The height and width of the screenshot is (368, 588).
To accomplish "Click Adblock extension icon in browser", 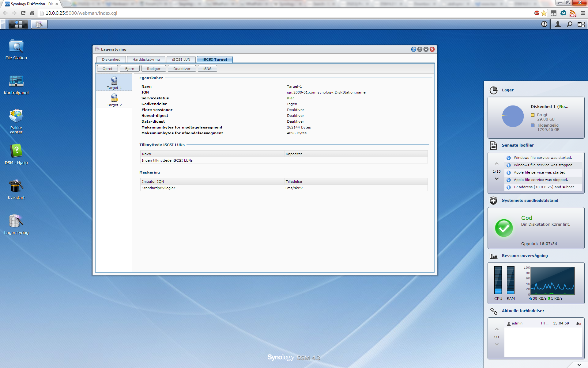I will tap(537, 13).
